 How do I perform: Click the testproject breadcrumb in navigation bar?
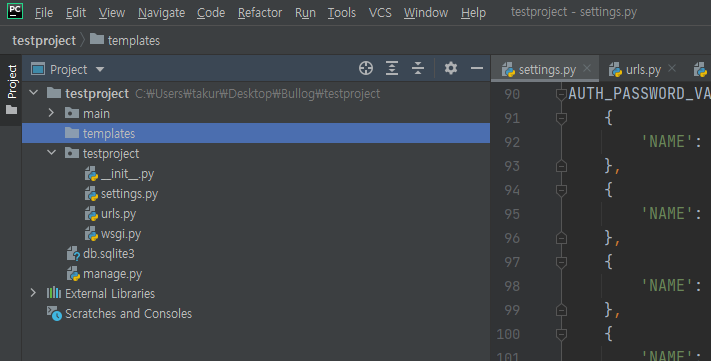pyautogui.click(x=44, y=40)
